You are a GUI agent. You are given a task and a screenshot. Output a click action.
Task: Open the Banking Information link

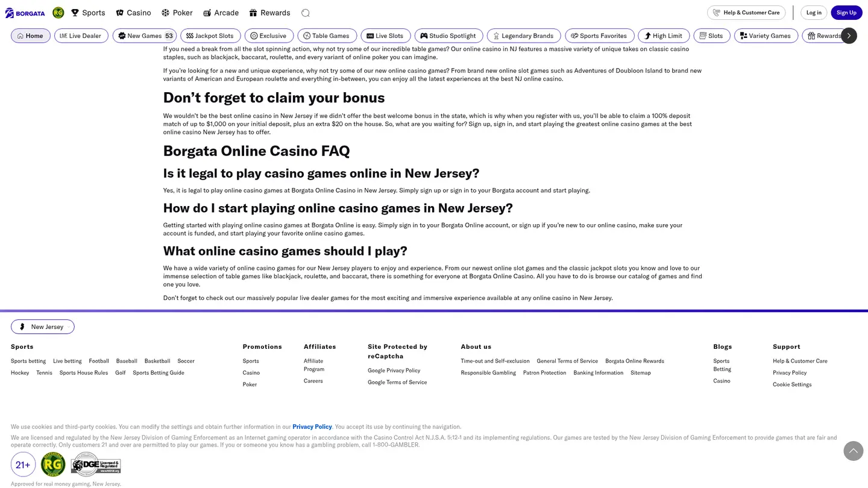599,372
